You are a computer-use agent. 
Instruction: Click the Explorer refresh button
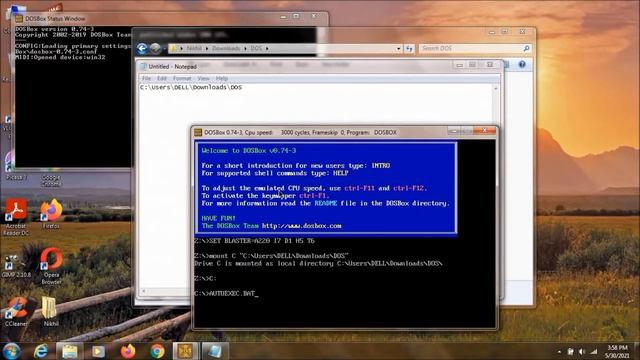click(409, 49)
